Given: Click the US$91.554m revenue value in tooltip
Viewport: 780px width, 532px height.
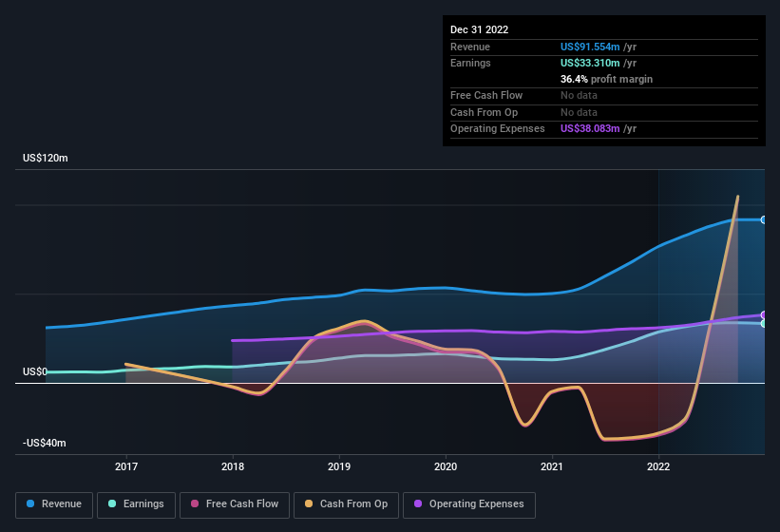Looking at the screenshot, I should [590, 47].
